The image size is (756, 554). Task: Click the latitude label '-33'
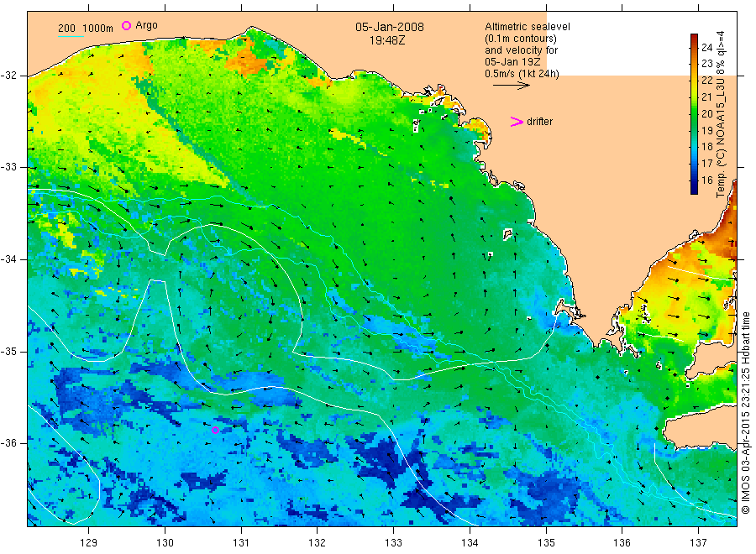coord(8,167)
